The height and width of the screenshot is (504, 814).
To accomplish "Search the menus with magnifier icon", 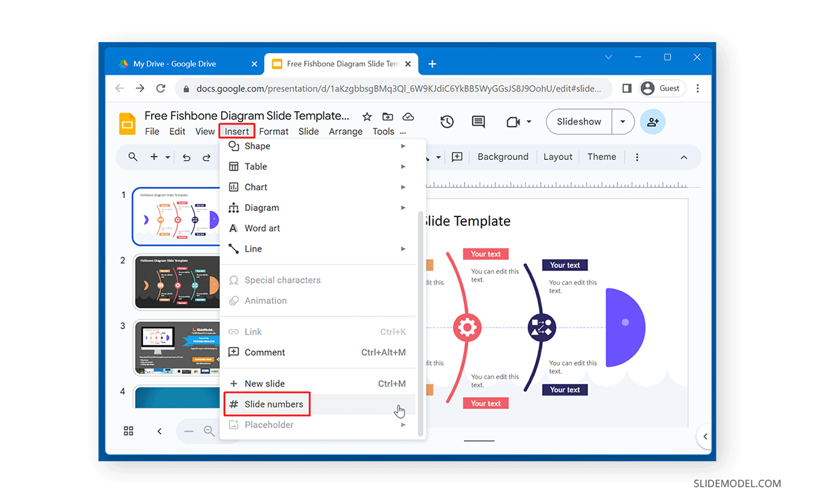I will pos(133,157).
